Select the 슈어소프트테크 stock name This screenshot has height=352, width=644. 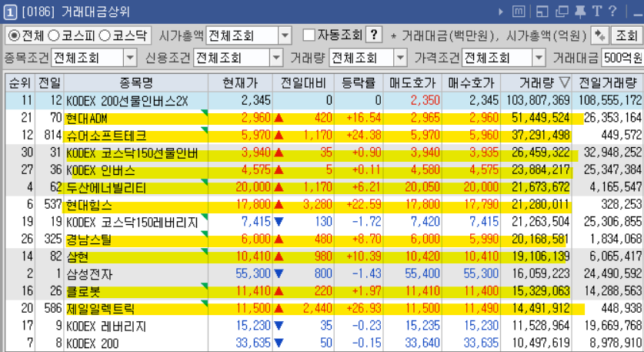pyautogui.click(x=106, y=136)
